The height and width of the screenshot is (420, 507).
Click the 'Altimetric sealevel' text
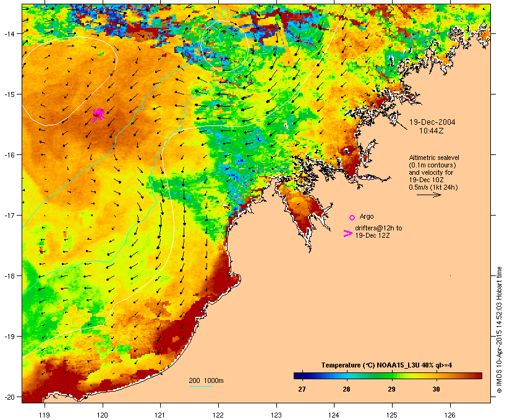point(434,157)
